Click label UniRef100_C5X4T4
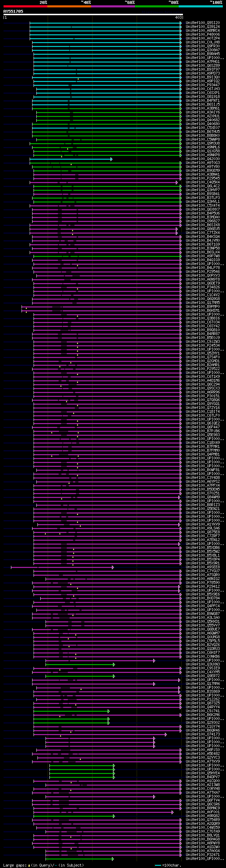The image size is (226, 868). point(203,205)
